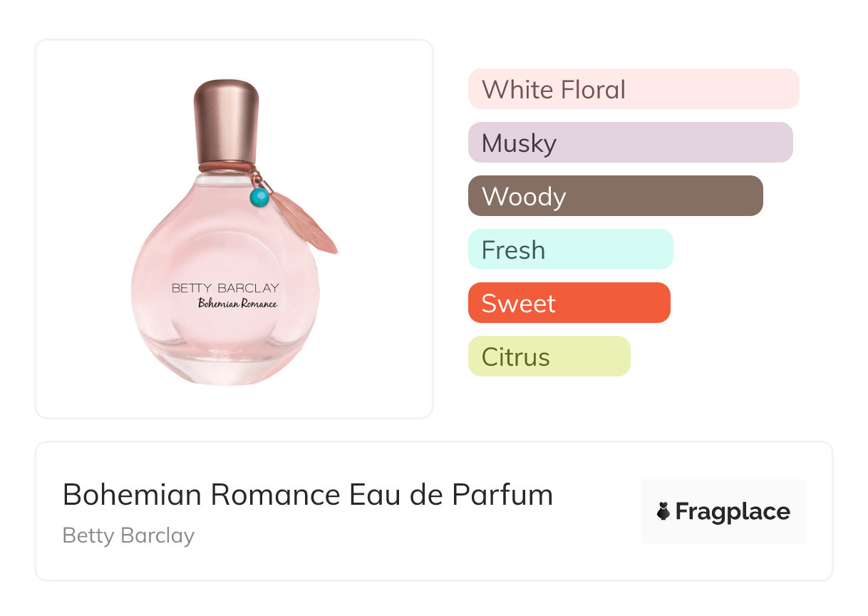Screen dimensions: 868x616
Task: Click the Bohemian Romance Eau de Parfum title
Action: point(308,495)
